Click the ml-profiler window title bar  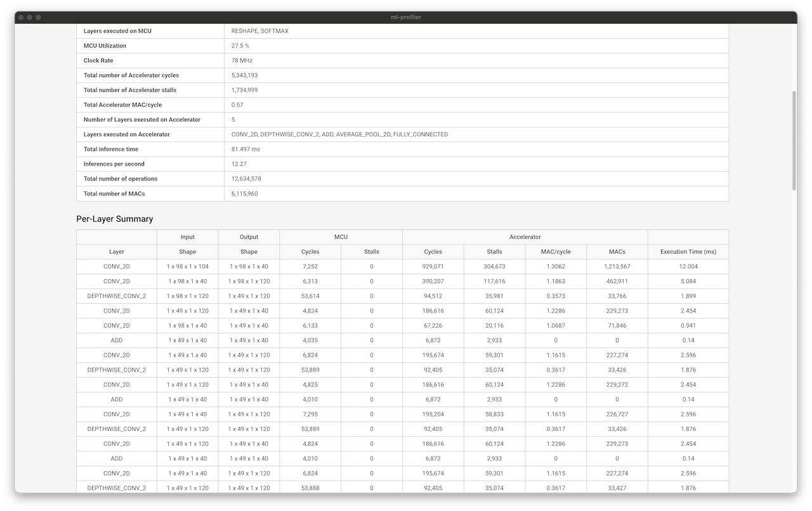click(406, 17)
